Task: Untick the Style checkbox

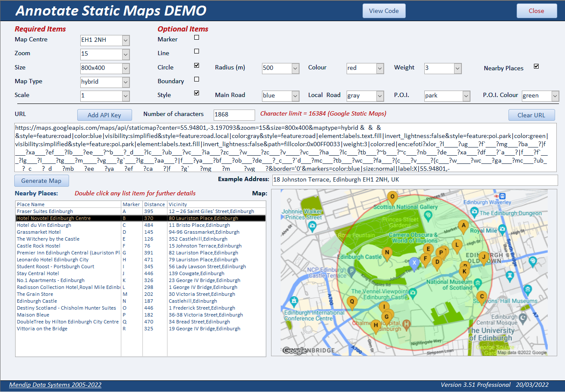Action: (197, 93)
